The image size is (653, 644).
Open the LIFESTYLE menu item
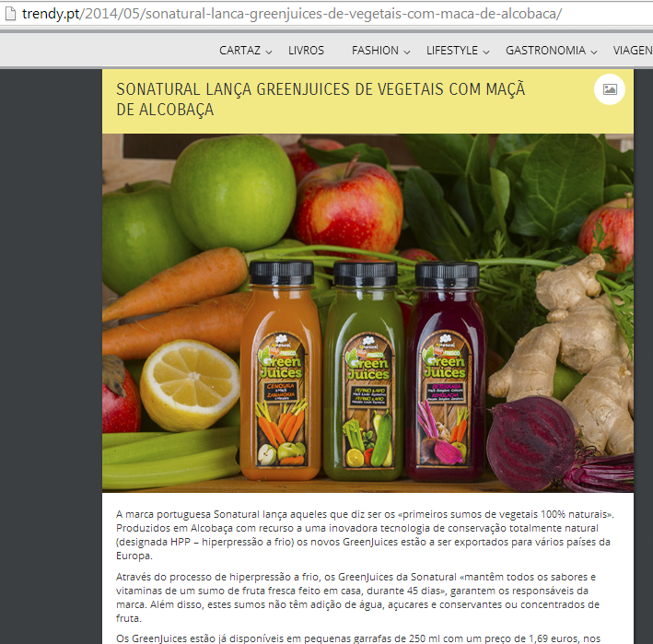click(x=452, y=51)
